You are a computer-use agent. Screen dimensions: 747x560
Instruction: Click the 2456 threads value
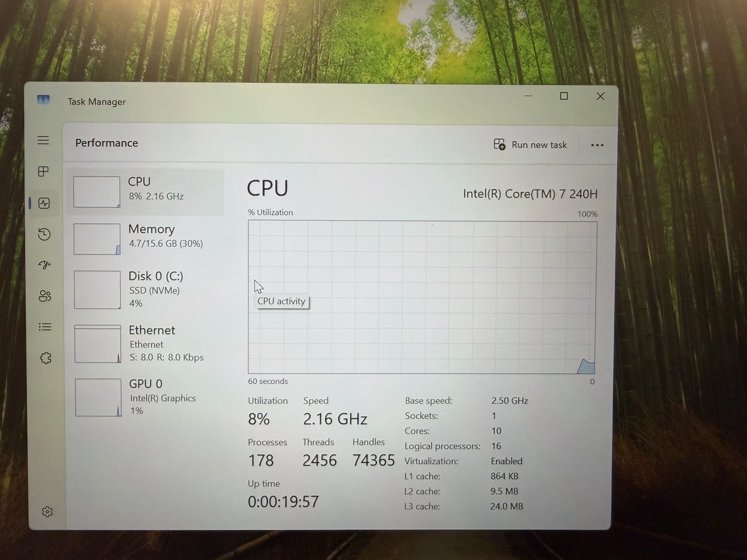click(319, 461)
